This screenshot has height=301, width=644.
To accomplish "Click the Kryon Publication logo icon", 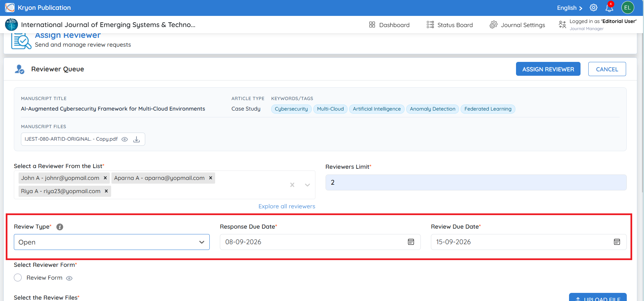I will [x=10, y=7].
